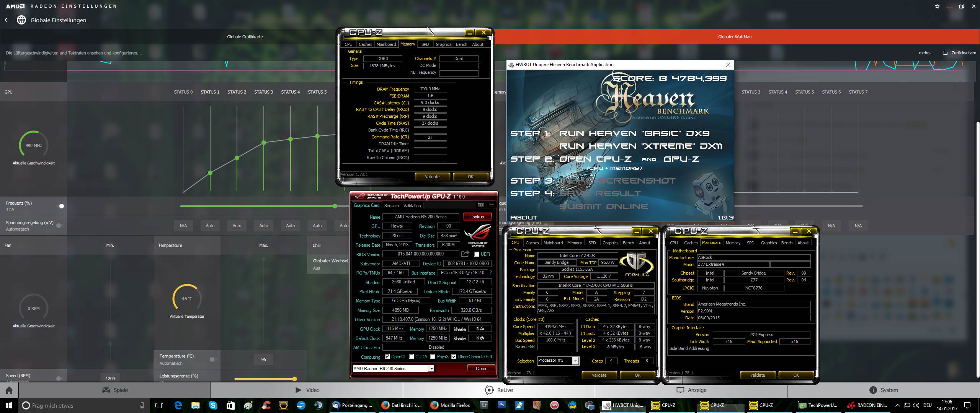Click the globe icon beside Globale Einstellungen

(21, 20)
